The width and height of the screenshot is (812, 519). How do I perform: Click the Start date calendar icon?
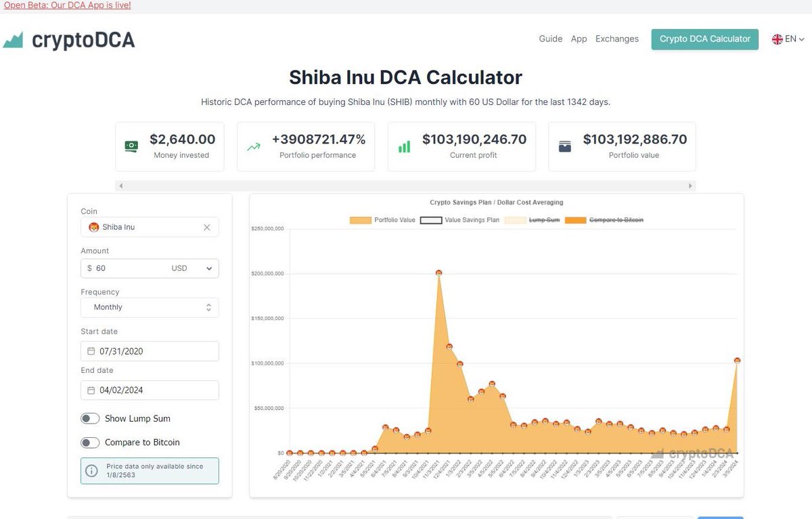pyautogui.click(x=91, y=351)
